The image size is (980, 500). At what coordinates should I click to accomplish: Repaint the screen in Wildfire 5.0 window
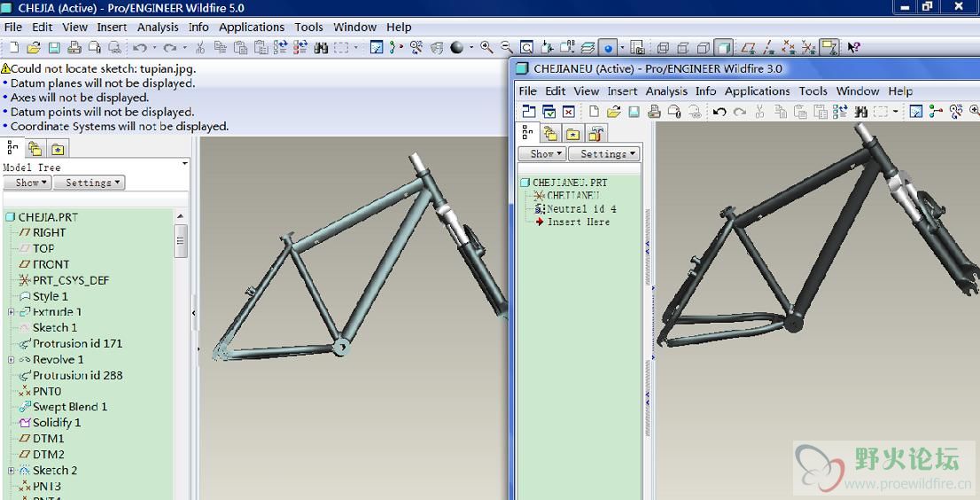(x=377, y=48)
